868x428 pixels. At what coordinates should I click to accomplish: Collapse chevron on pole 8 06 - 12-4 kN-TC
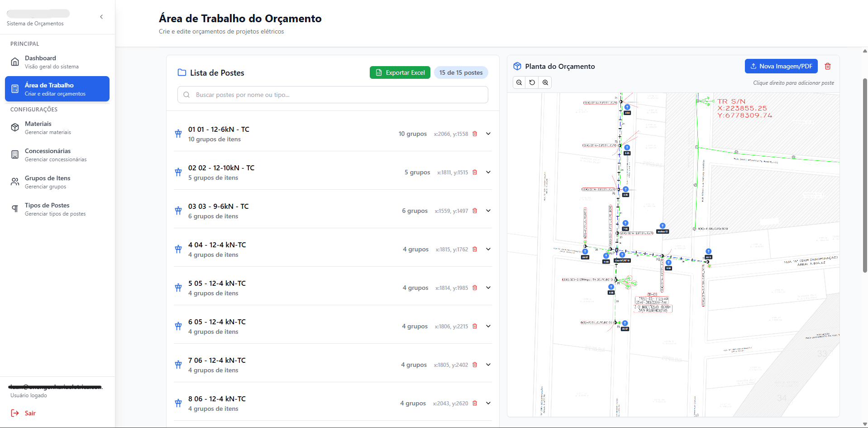tap(488, 403)
